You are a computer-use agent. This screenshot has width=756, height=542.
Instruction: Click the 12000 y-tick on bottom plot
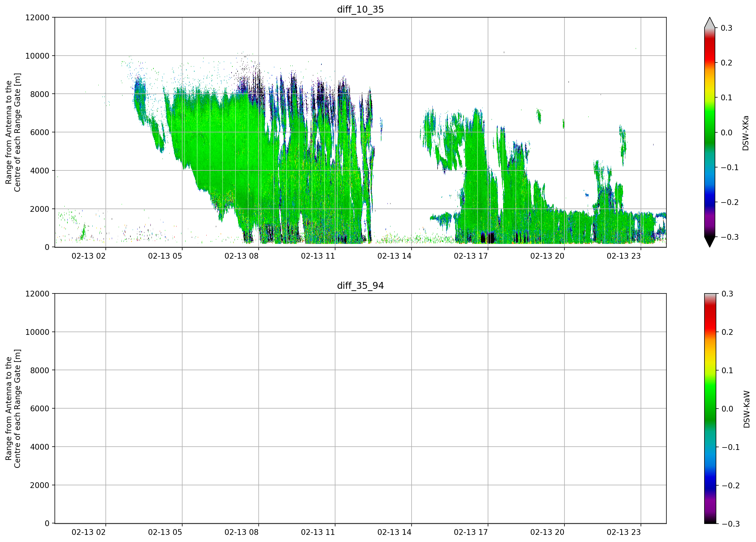[x=37, y=294]
